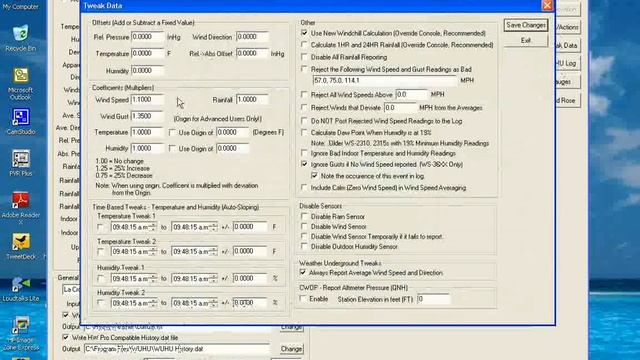Click the bad wind readings list field

tap(384, 80)
